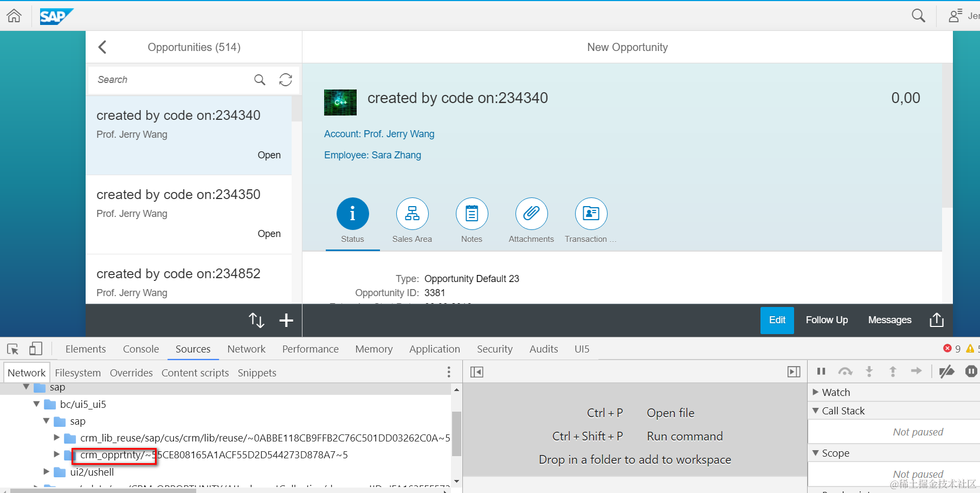
Task: Sort the opportunities list
Action: tap(256, 321)
